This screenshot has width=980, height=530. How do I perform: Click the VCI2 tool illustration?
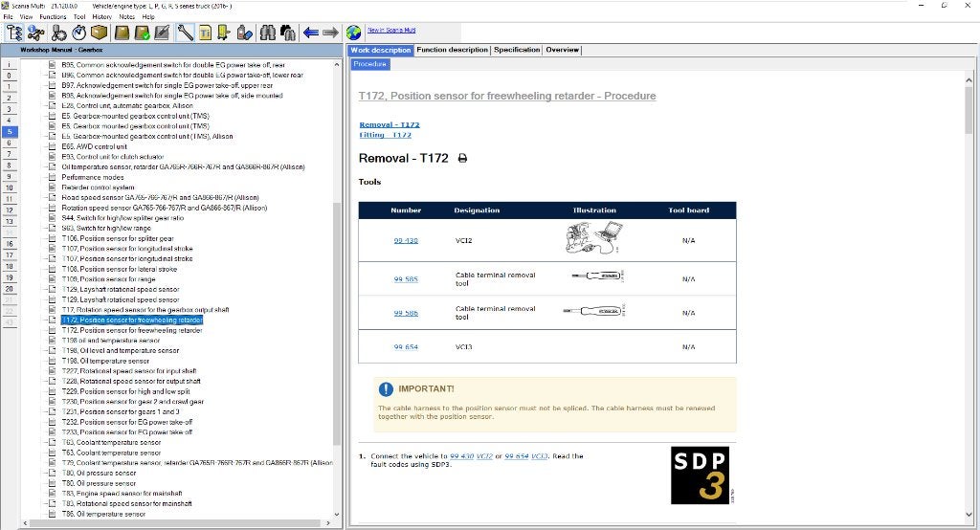pos(593,238)
